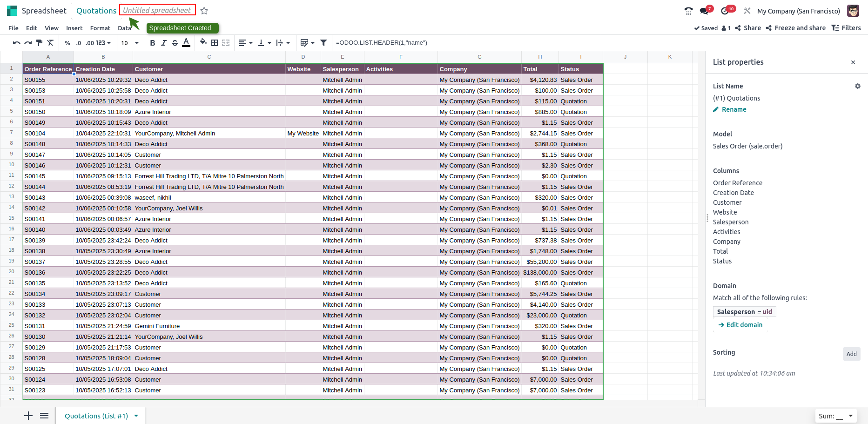Open the VoIP phone dialer icon
This screenshot has width=868, height=424.
coord(688,11)
